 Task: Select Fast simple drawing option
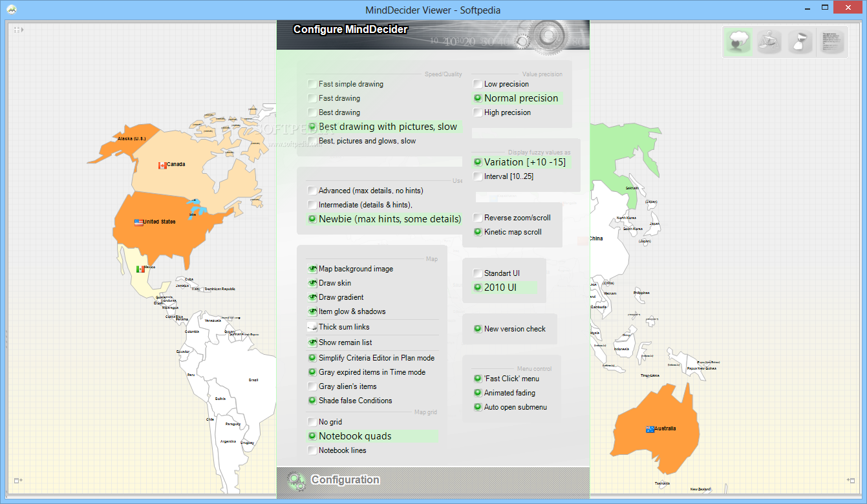[x=345, y=84]
